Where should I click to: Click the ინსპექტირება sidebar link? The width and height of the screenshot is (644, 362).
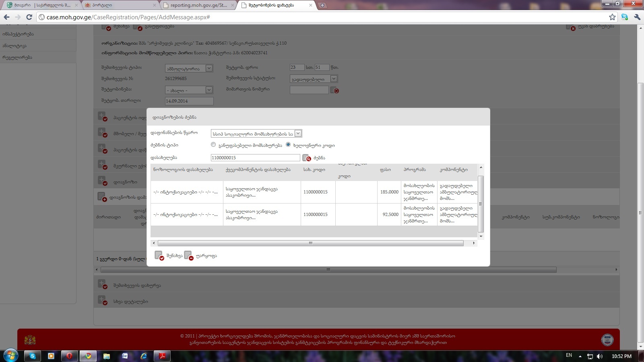click(18, 34)
